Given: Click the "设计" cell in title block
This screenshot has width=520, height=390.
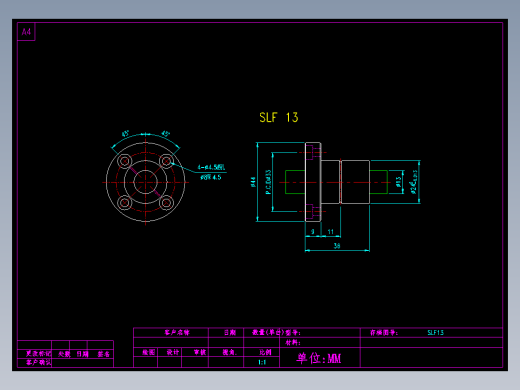Looking at the screenshot, I should coord(173,352).
